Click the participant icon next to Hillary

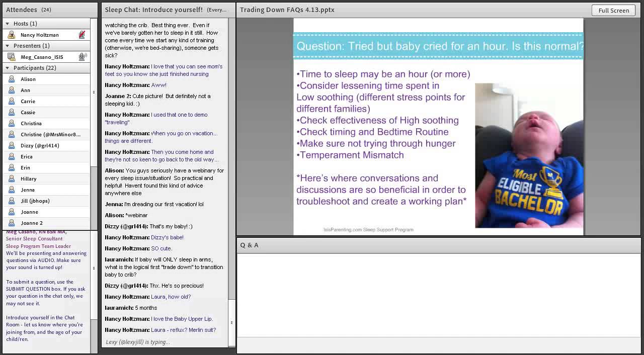[11, 179]
